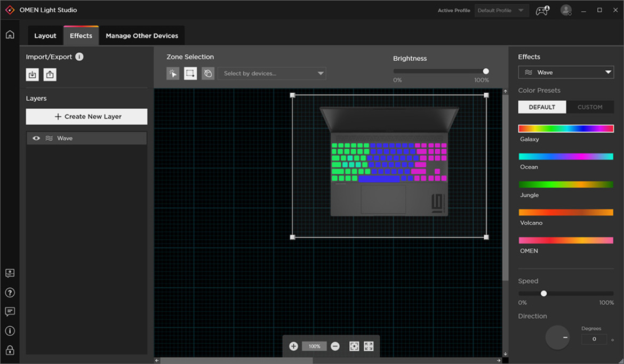Click the scroll down arrow of canvas

tap(506, 354)
